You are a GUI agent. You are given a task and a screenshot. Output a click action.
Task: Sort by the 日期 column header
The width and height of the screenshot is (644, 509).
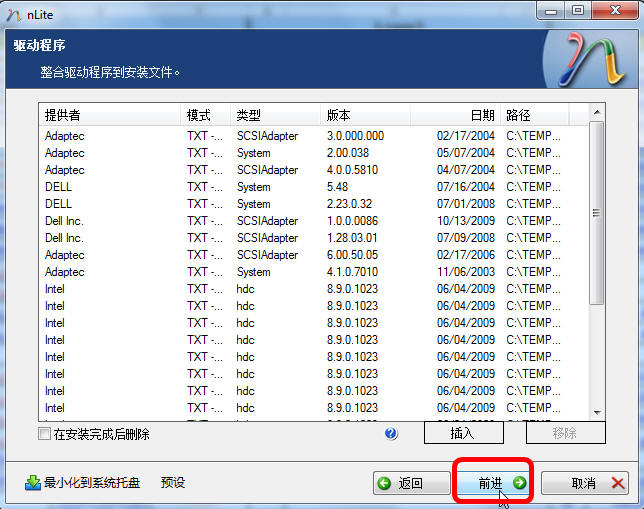click(455, 115)
